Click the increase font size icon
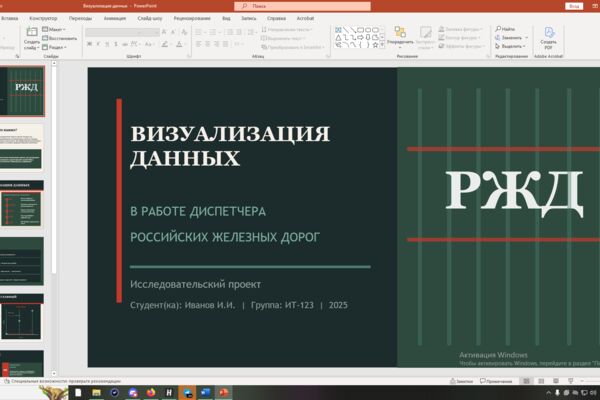The image size is (600, 400). (x=164, y=32)
